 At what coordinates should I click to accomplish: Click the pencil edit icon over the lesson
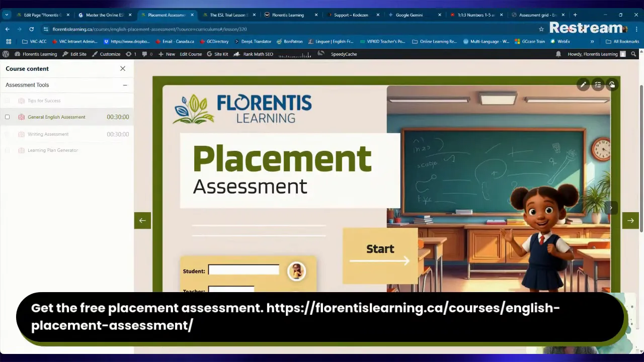(583, 85)
